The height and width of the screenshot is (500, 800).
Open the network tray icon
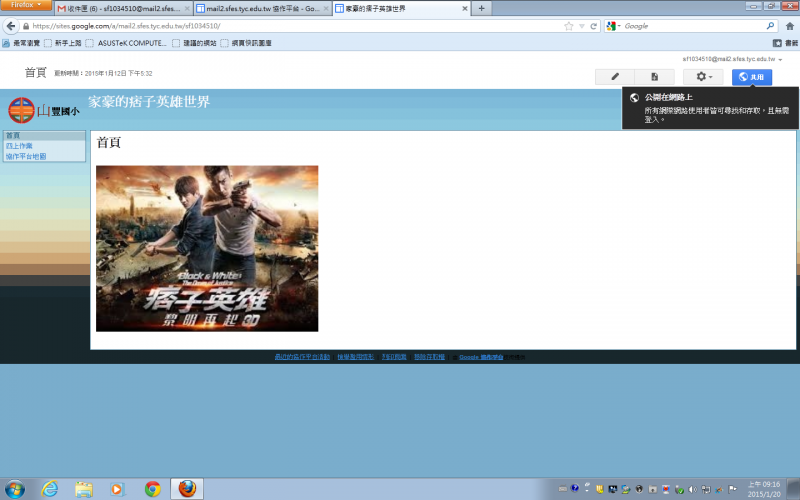click(x=706, y=489)
